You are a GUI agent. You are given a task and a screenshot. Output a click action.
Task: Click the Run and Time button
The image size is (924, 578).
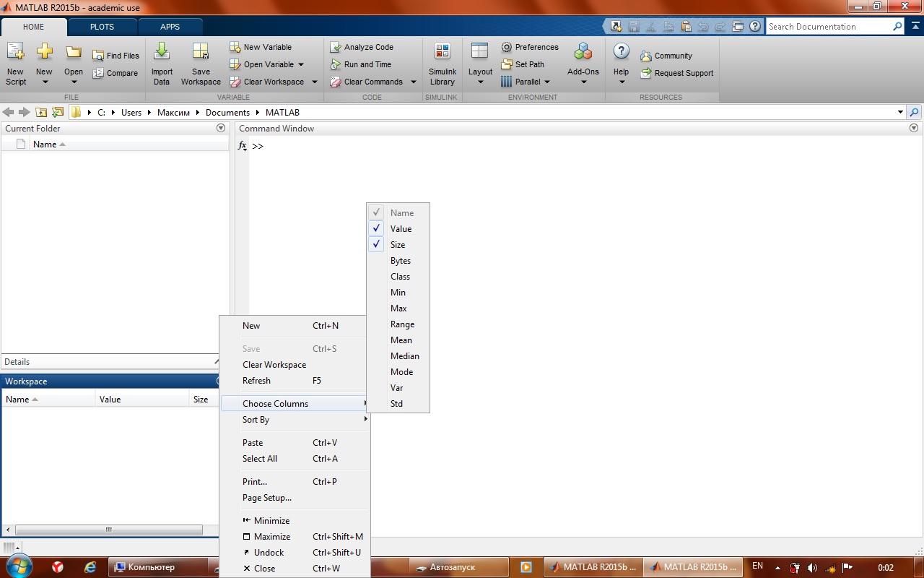[361, 64]
